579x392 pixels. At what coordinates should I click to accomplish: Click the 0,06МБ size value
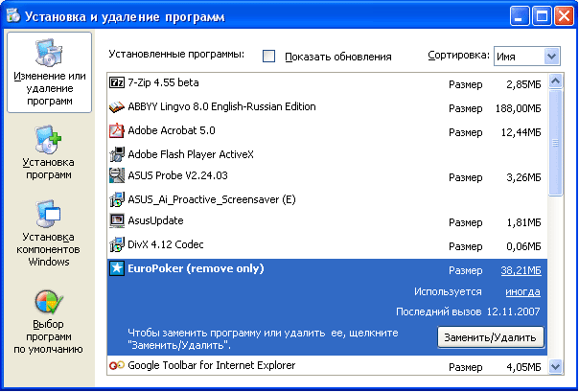click(523, 246)
